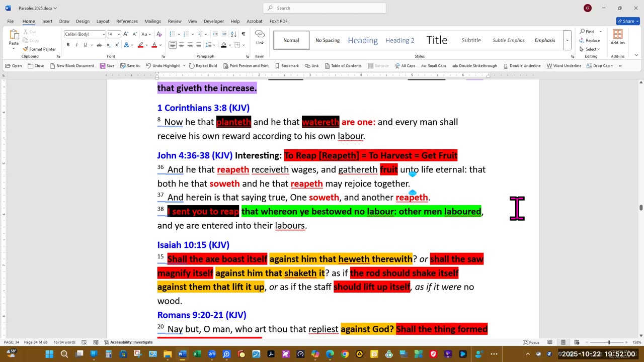Open numbering list dropdown arrow
Image resolution: width=644 pixels, height=362 pixels.
coord(192,34)
